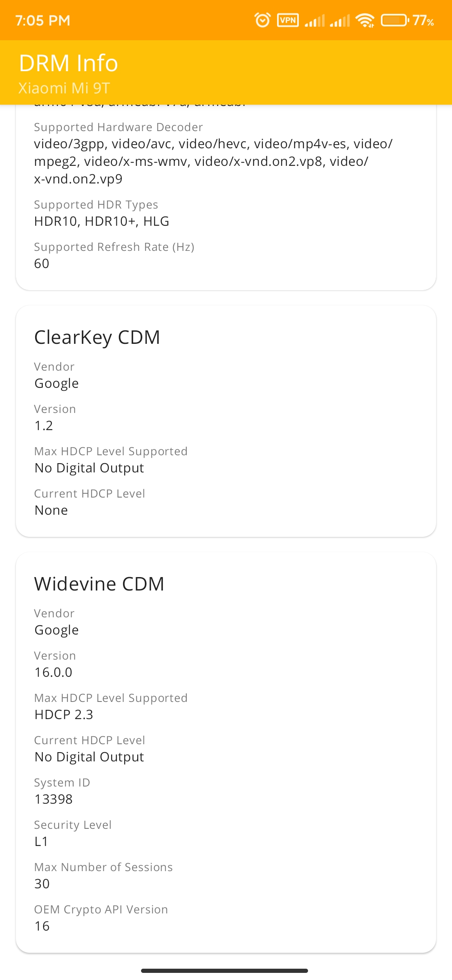Tap the second SIM signal bars
This screenshot has width=452, height=980.
(x=340, y=21)
